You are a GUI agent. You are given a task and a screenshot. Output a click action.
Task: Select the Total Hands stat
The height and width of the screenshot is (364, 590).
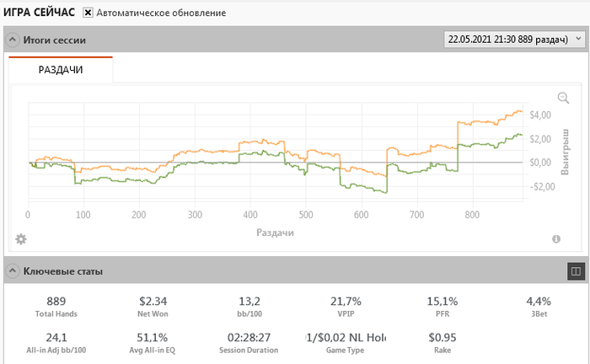pos(56,306)
